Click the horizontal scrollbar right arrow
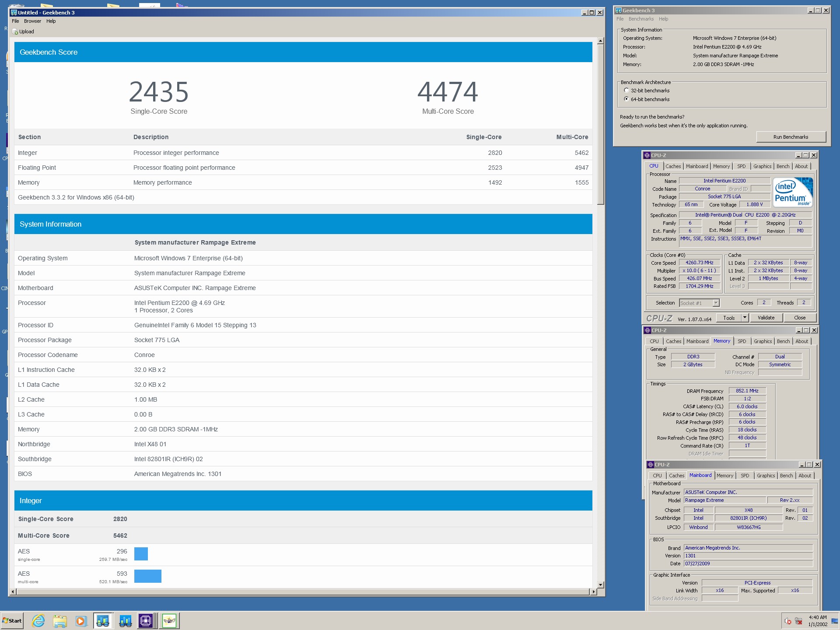Image resolution: width=840 pixels, height=630 pixels. coord(594,591)
